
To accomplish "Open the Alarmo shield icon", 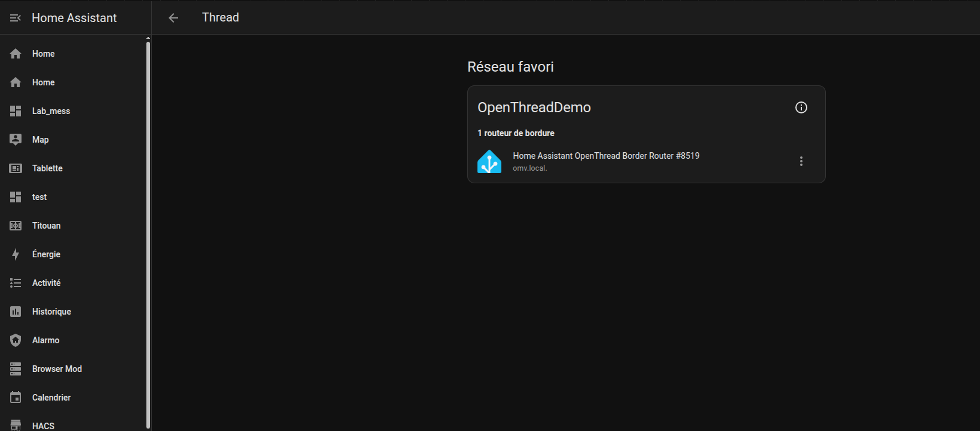I will (16, 340).
